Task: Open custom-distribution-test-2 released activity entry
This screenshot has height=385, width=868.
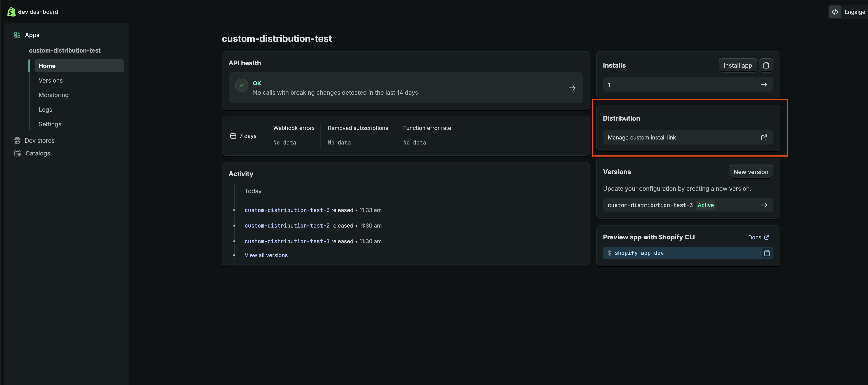Action: point(287,225)
